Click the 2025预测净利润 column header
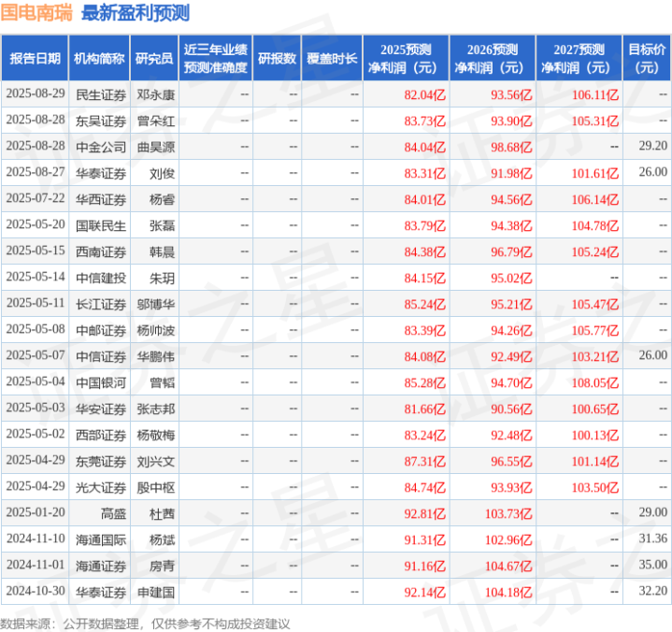The width and height of the screenshot is (672, 632). [406, 58]
